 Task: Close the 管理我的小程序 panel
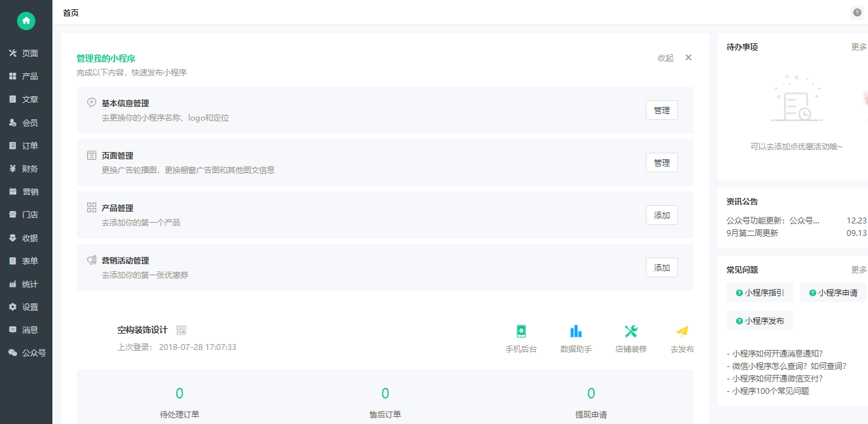[689, 58]
